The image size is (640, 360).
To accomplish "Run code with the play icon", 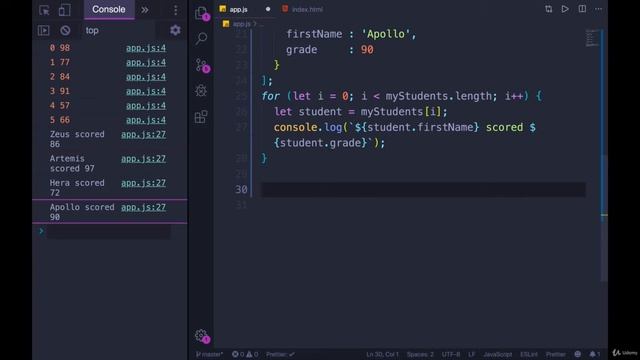I will pyautogui.click(x=565, y=9).
